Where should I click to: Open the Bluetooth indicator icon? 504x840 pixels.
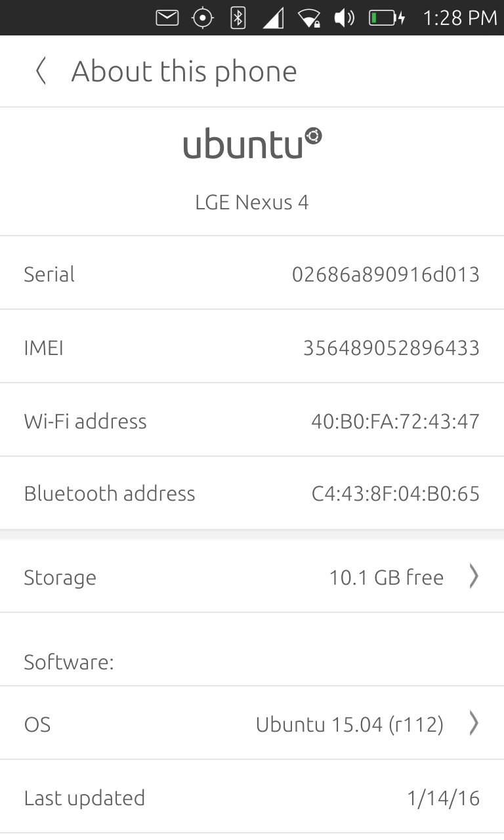(x=238, y=18)
